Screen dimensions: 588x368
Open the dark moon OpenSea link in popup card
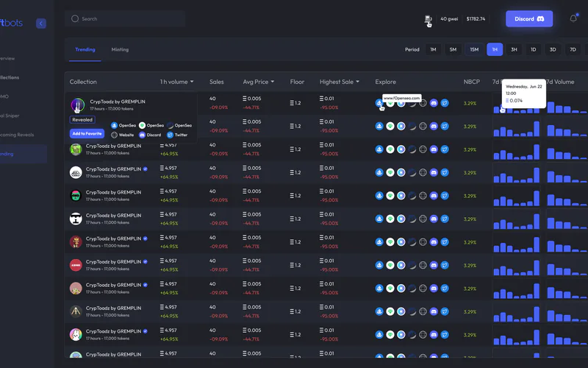point(179,125)
